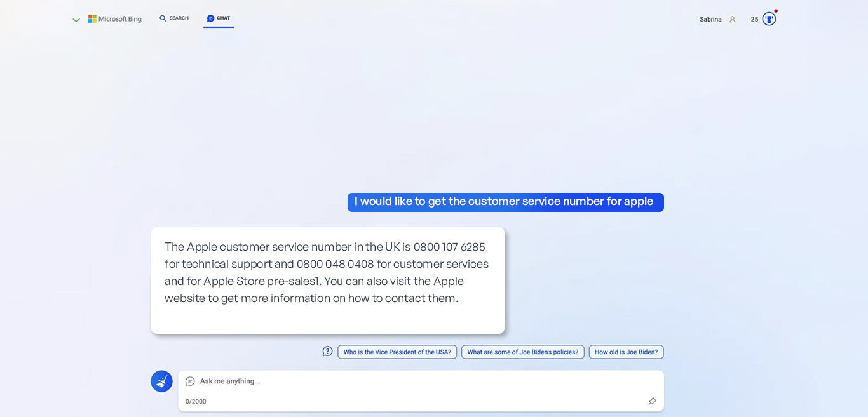The image size is (868, 417).
Task: Click the red notification dot on Rewards
Action: tap(776, 11)
